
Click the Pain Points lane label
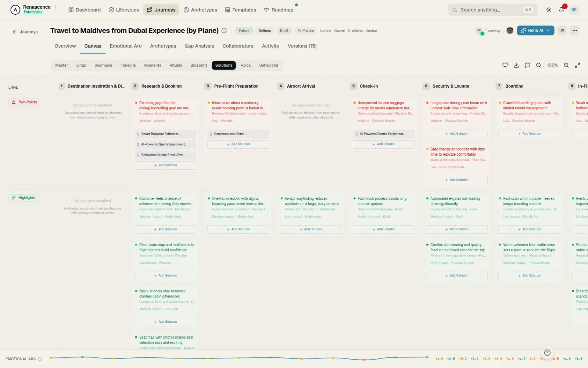24,102
